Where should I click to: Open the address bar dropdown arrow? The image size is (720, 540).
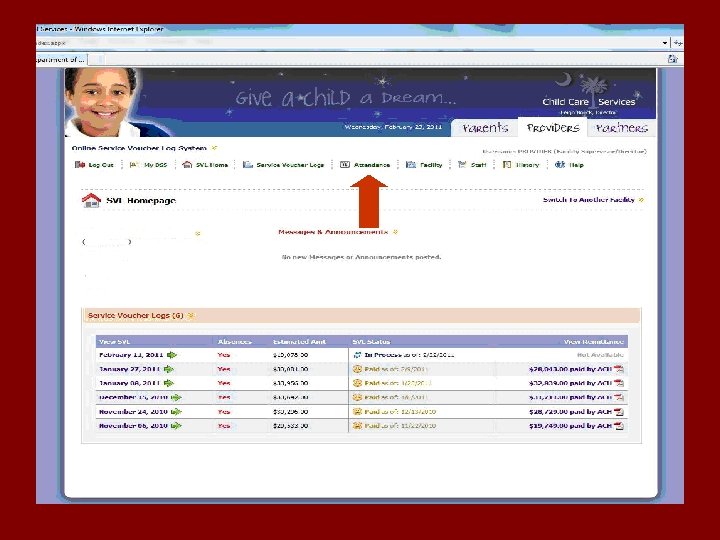(x=665, y=43)
